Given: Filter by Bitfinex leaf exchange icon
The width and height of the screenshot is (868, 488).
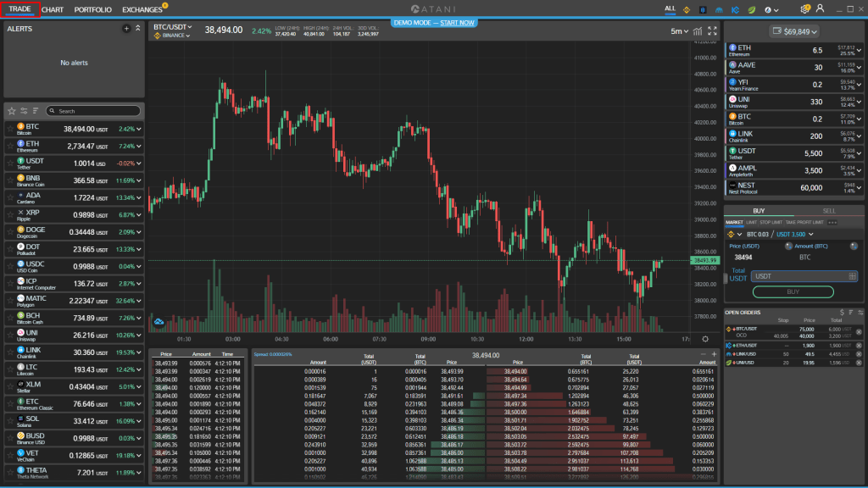Looking at the screenshot, I should click(x=751, y=10).
